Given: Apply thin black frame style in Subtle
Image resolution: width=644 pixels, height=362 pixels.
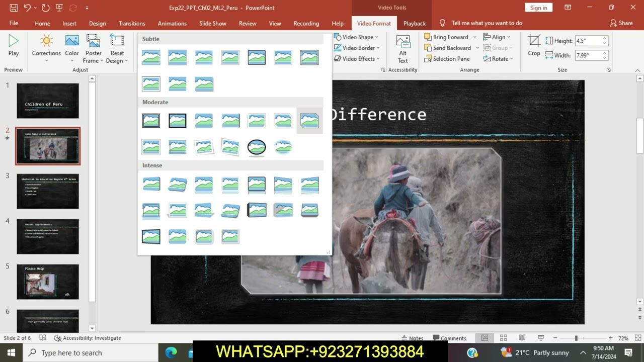Looking at the screenshot, I should click(257, 57).
